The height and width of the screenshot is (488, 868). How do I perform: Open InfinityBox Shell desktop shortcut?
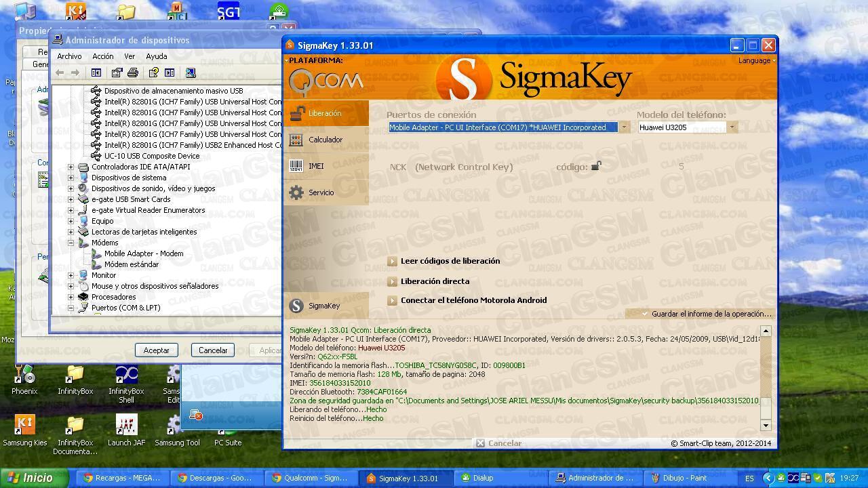click(x=126, y=384)
